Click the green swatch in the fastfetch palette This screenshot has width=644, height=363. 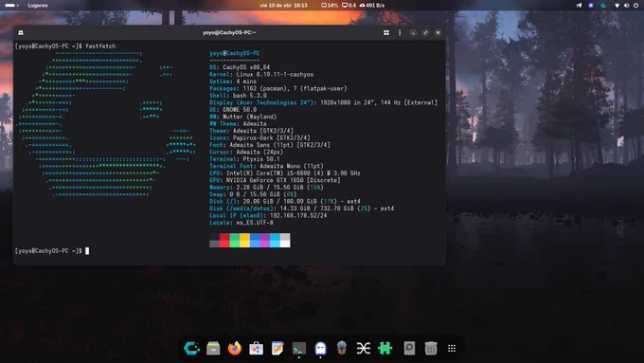235,241
